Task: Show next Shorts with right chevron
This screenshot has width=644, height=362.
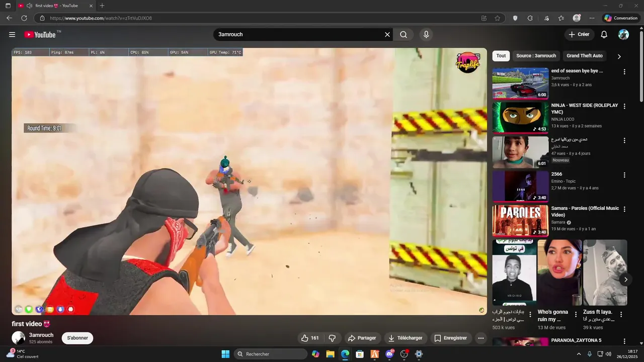Action: click(x=625, y=280)
